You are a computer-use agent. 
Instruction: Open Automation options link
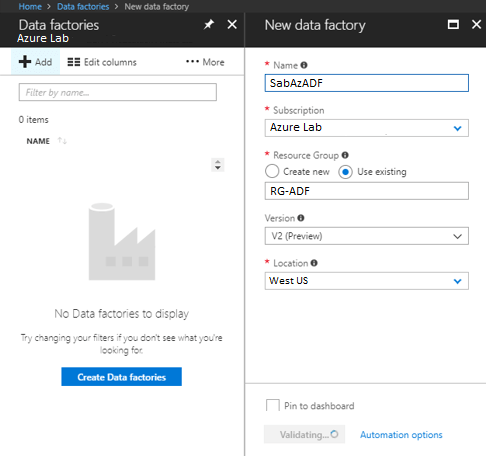click(x=401, y=435)
